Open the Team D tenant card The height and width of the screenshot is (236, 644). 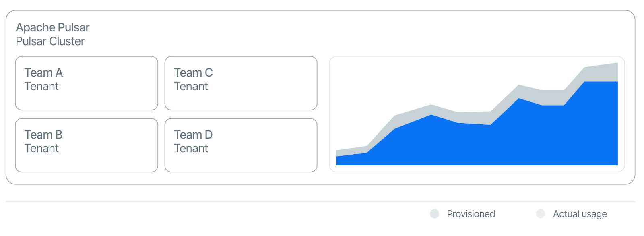[x=241, y=159]
